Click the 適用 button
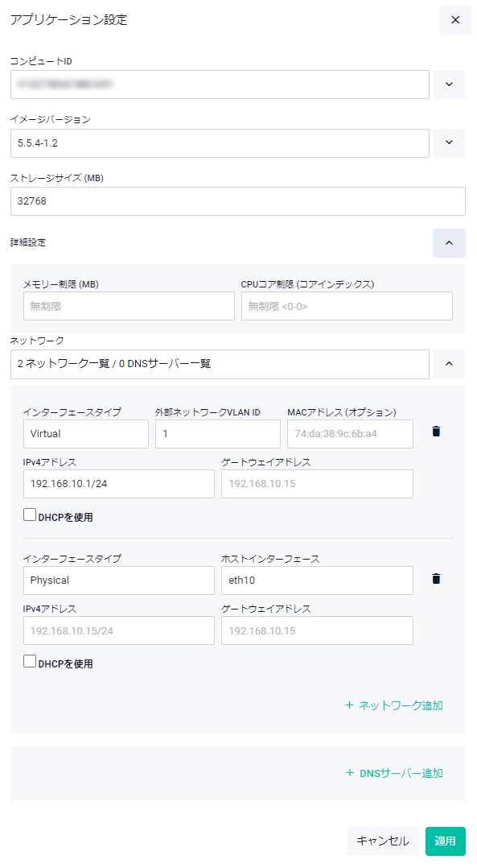The width and height of the screenshot is (477, 868). pos(445,841)
